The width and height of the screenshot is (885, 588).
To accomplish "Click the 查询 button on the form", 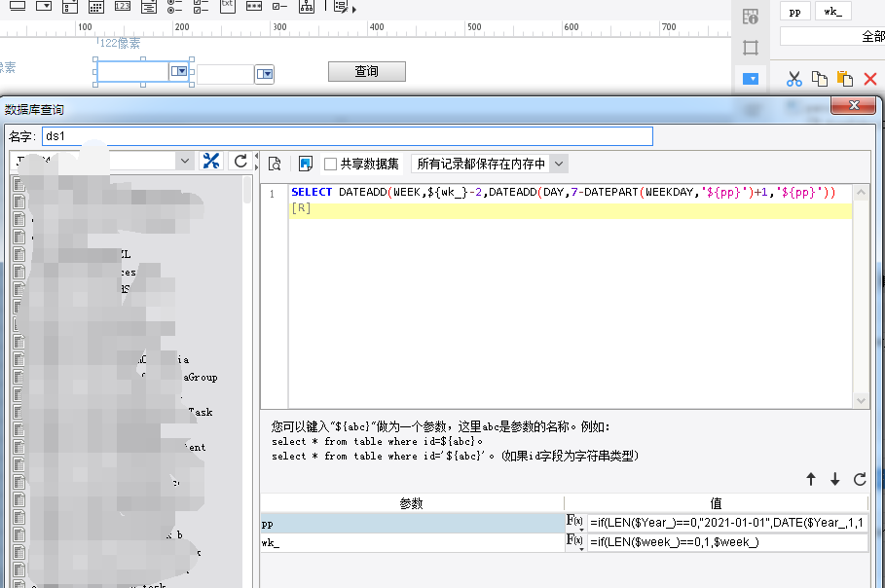I will coord(367,71).
